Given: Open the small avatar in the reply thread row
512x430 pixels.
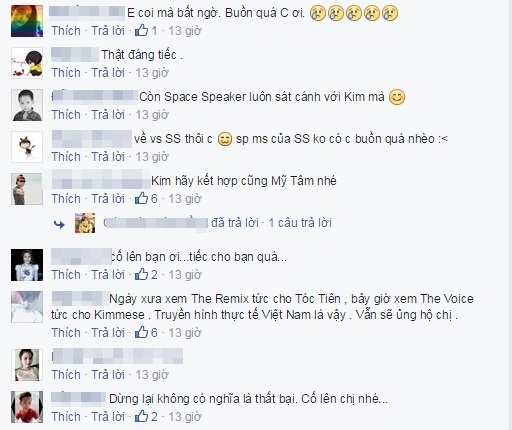Looking at the screenshot, I should (85, 223).
